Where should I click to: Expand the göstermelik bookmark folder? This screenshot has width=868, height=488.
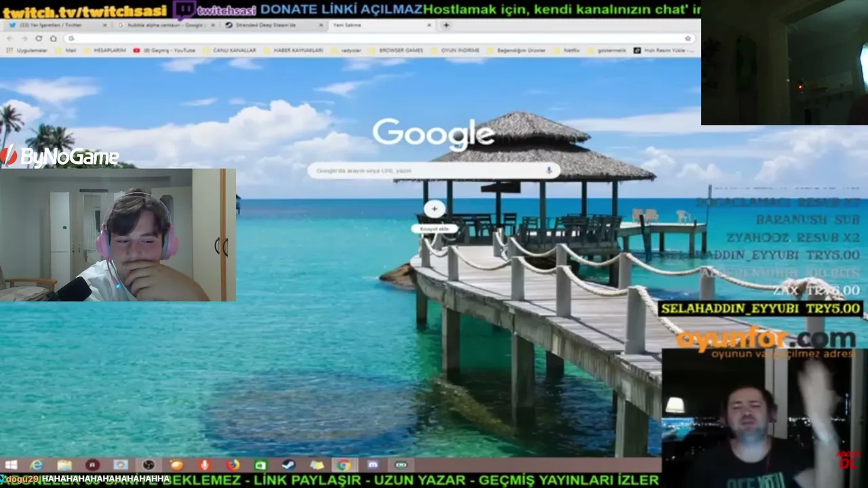[x=606, y=50]
